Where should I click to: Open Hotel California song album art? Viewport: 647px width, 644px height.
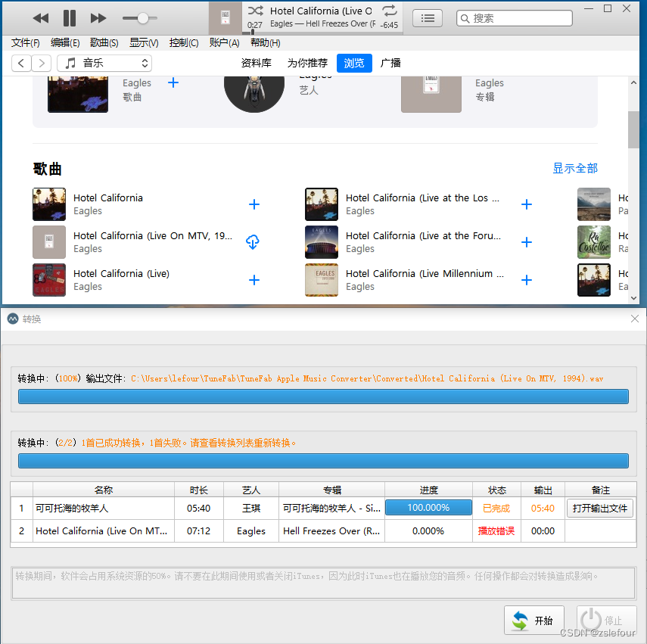click(x=49, y=204)
